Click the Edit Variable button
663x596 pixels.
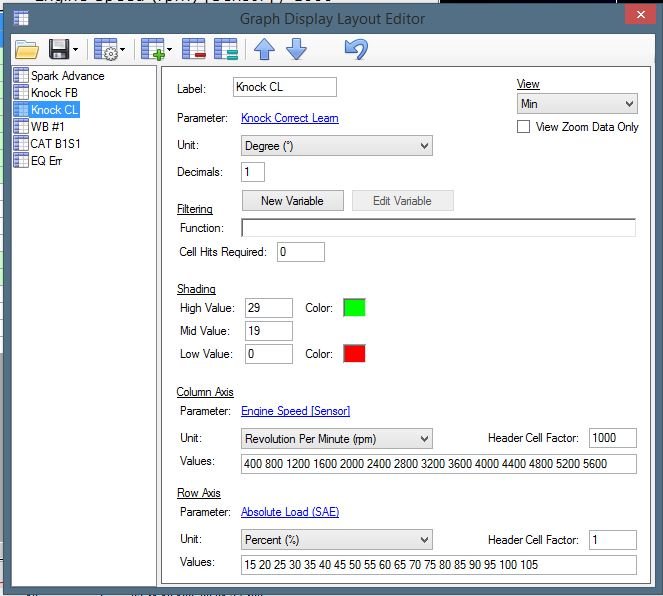(403, 201)
